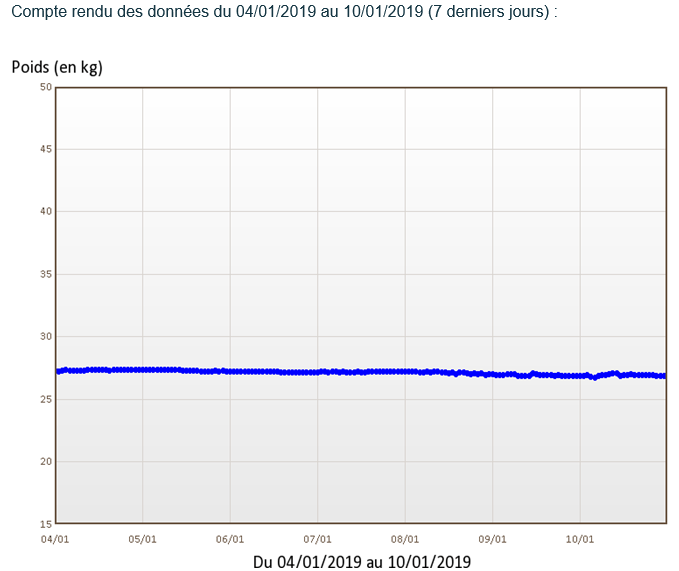The height and width of the screenshot is (571, 679).
Task: Click the 50 kg y-axis label
Action: pyautogui.click(x=46, y=87)
